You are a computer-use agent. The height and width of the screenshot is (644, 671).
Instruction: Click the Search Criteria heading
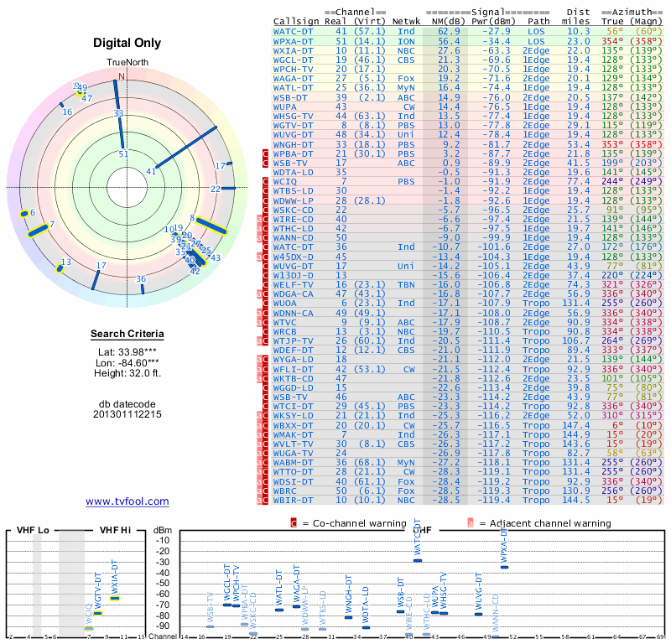[127, 334]
